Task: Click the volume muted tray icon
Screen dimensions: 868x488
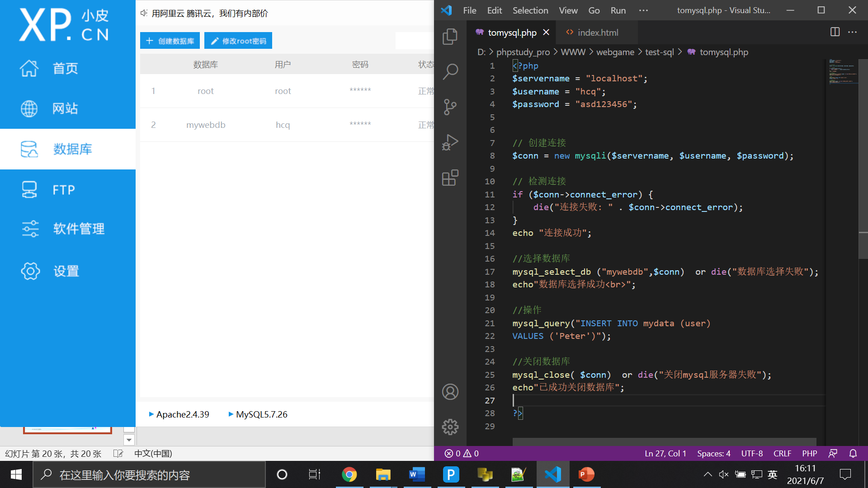Action: (x=724, y=474)
